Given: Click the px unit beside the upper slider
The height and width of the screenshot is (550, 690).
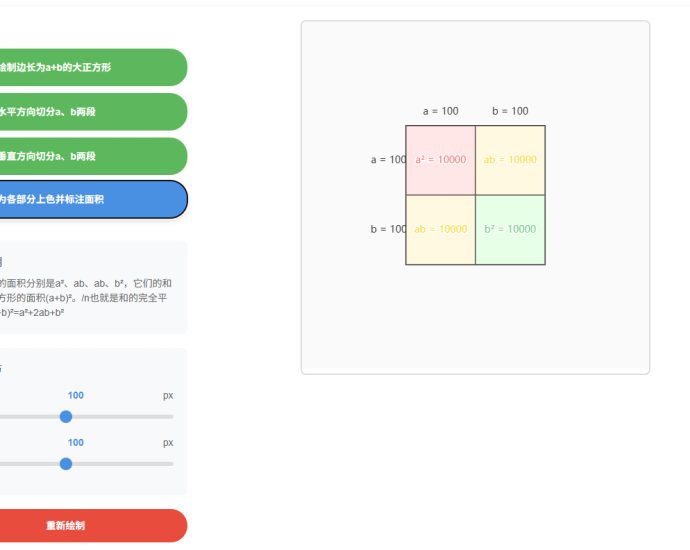Looking at the screenshot, I should tap(168, 395).
